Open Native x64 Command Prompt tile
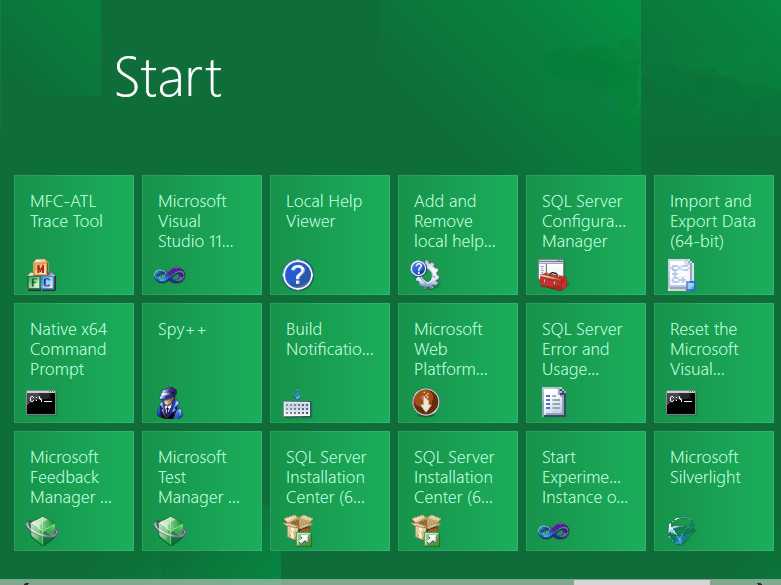781x585 pixels. [73, 363]
